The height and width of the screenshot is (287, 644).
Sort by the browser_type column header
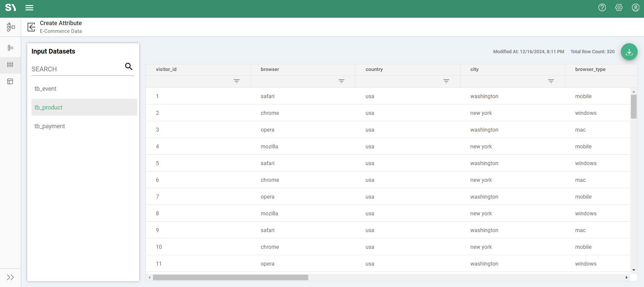click(590, 69)
